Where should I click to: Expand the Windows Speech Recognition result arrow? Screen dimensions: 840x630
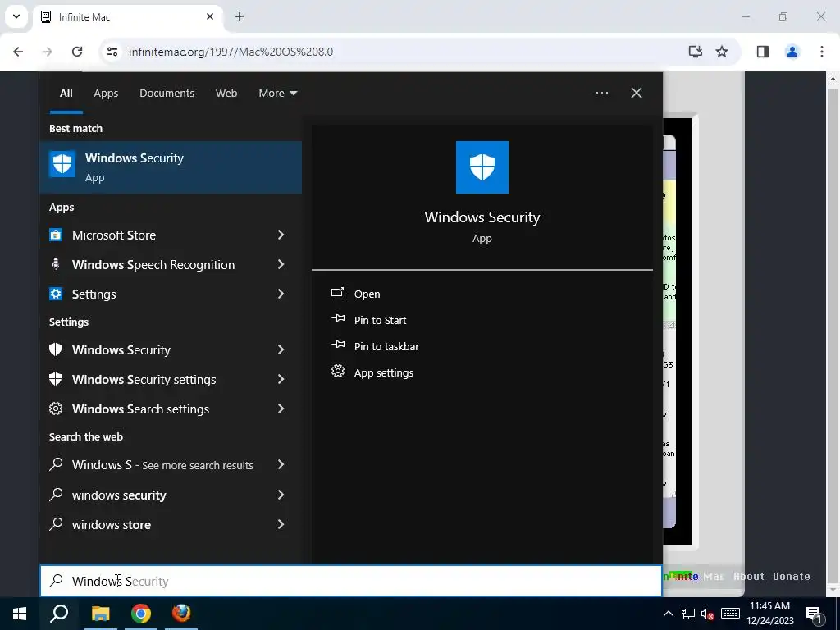281,264
